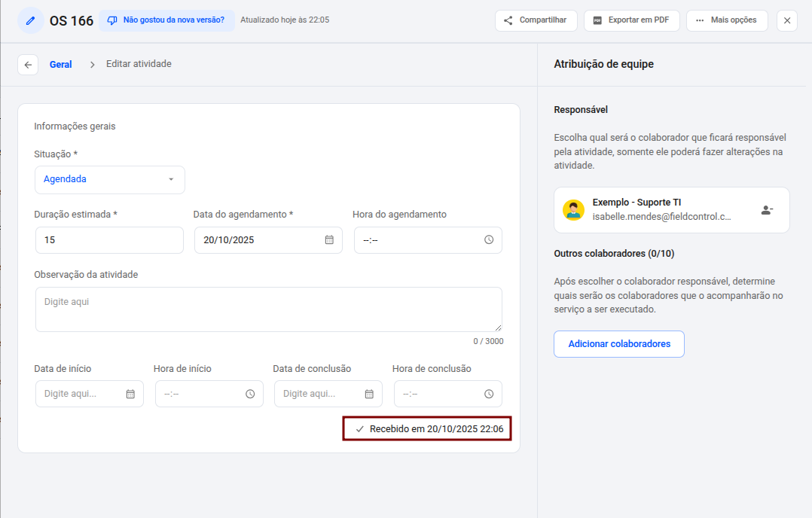Navigate to the Geral breadcrumb
Viewport: 812px width, 518px height.
point(60,65)
